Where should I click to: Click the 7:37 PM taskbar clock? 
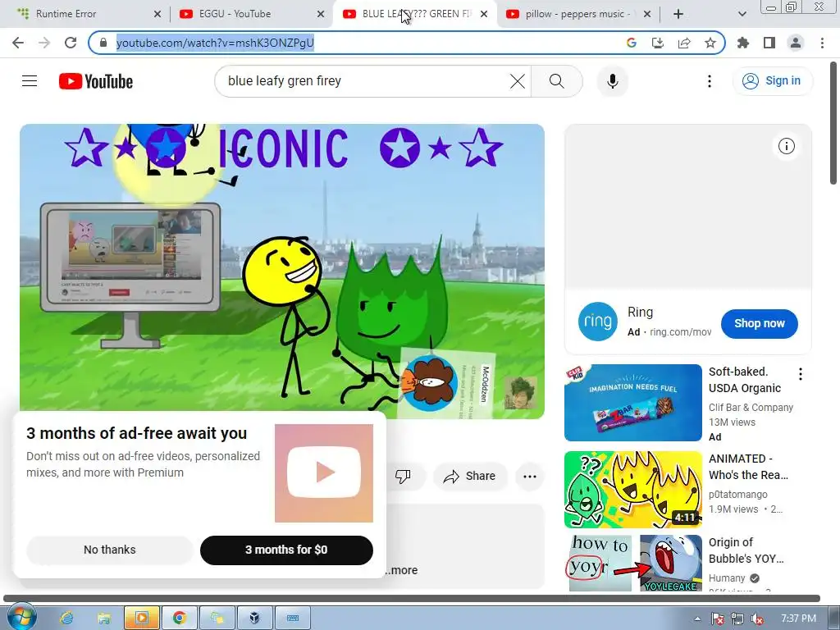[798, 619]
